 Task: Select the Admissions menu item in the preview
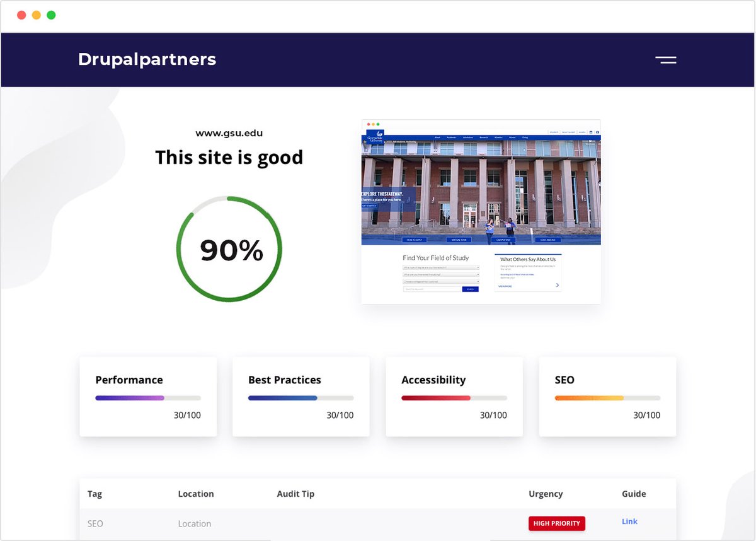(x=468, y=137)
